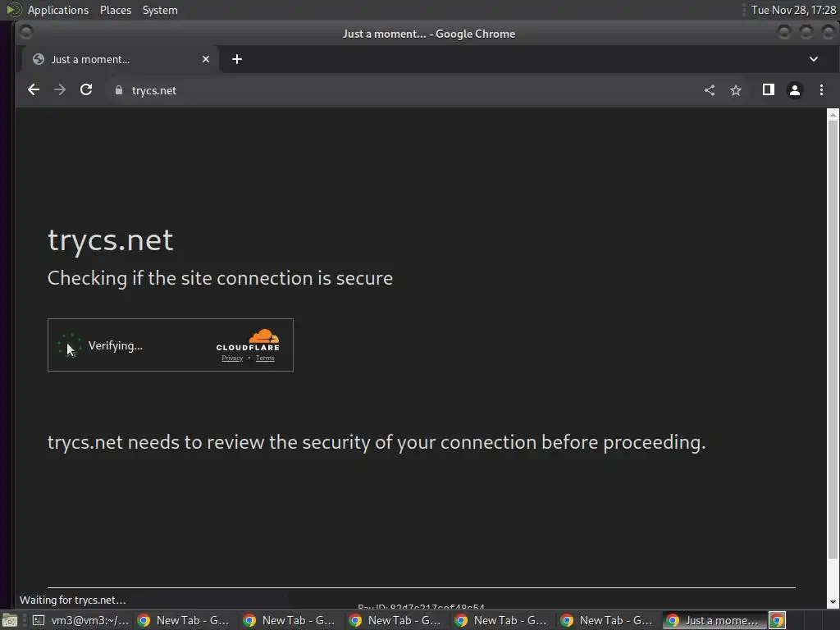The width and height of the screenshot is (840, 630).
Task: Open the Chrome three-dot menu
Action: point(821,90)
